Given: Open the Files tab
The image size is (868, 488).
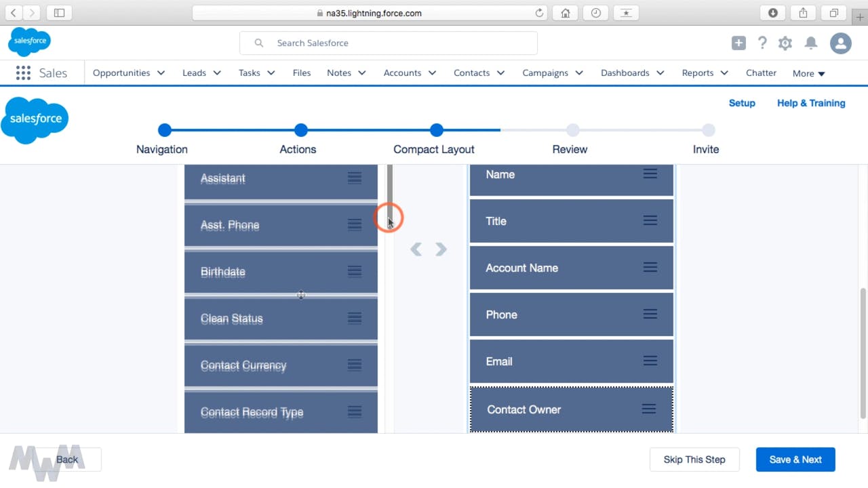Looking at the screenshot, I should tap(302, 73).
